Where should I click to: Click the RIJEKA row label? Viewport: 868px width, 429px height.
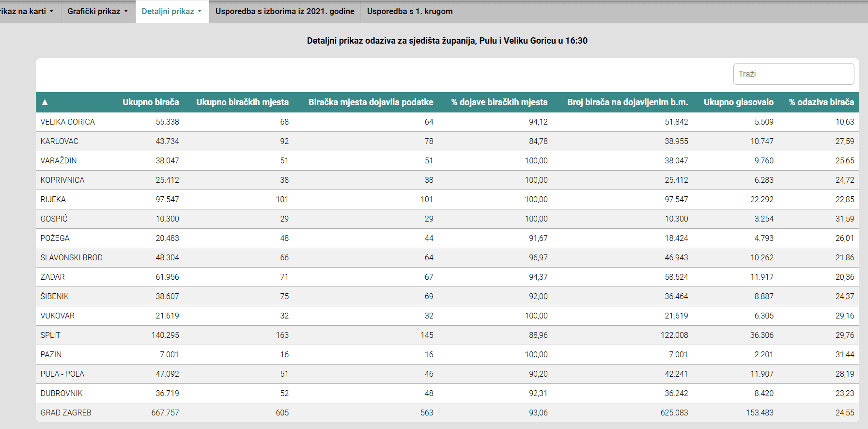click(x=53, y=199)
